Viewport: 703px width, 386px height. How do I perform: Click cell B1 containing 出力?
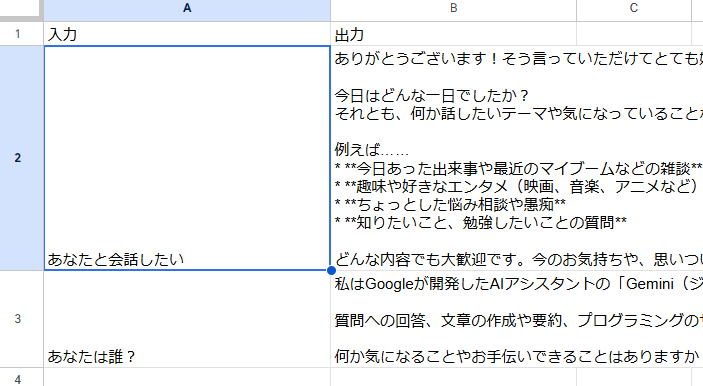tap(453, 34)
